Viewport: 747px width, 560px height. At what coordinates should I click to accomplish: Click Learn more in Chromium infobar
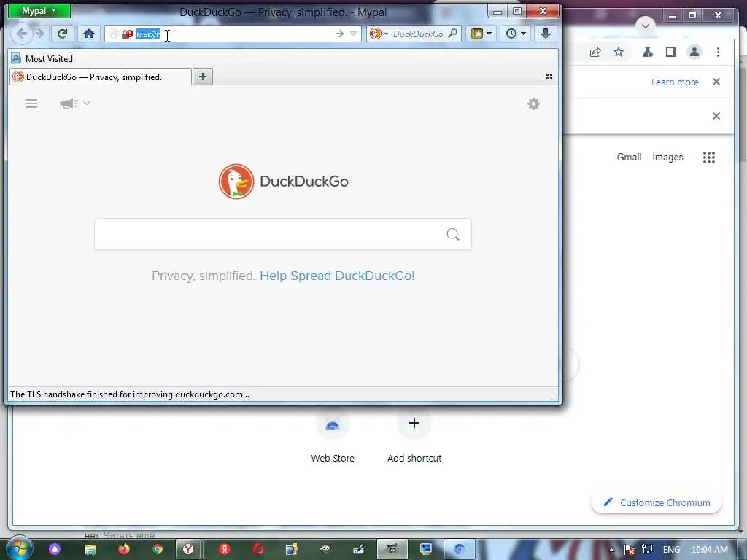coord(675,82)
